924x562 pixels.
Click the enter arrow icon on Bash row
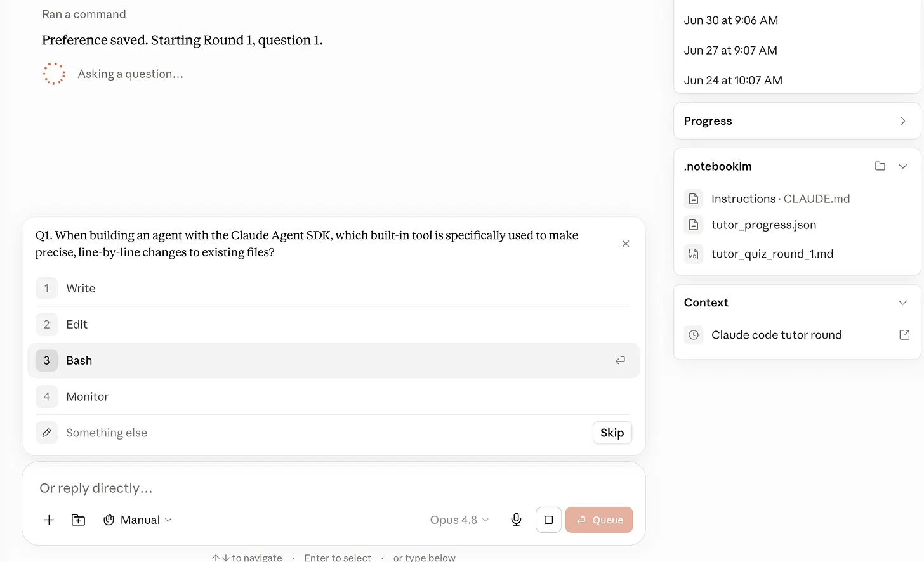point(620,360)
